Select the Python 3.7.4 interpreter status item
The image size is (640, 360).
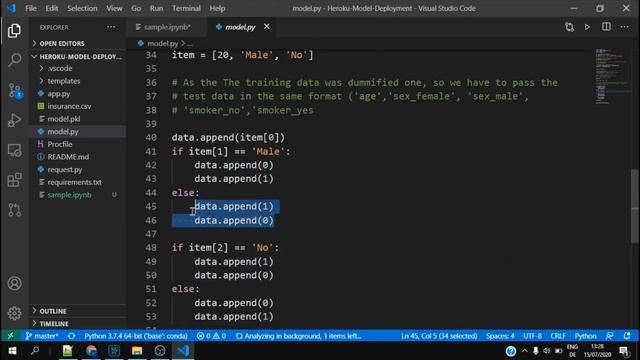[136, 336]
